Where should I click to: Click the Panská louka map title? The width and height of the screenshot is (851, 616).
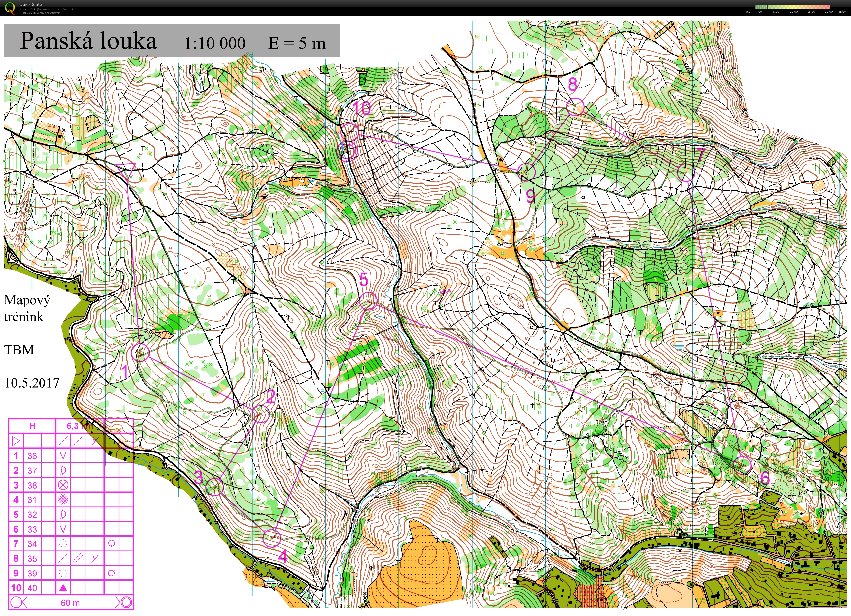[x=88, y=41]
